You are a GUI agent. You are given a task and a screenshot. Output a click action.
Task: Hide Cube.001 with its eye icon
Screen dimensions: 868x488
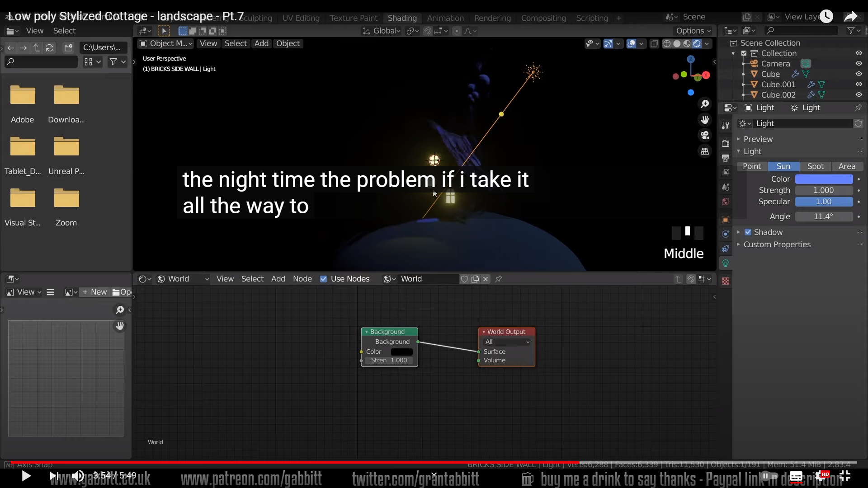[x=859, y=84]
